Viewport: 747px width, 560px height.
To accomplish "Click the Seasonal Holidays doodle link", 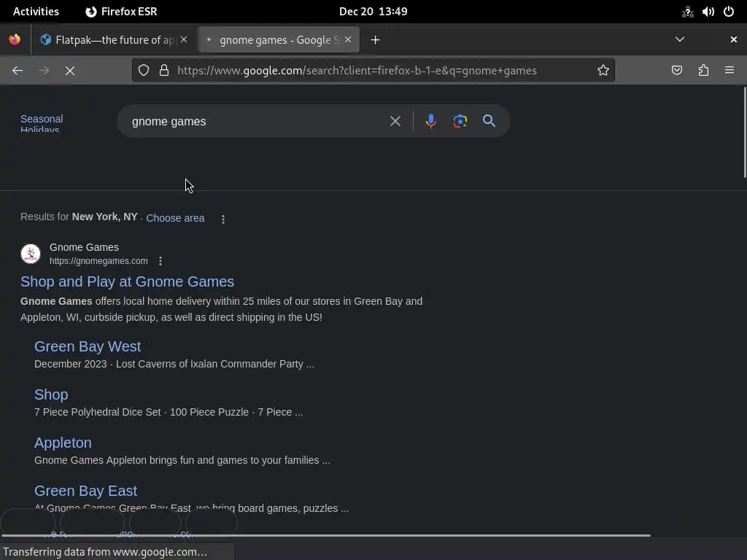I will [42, 122].
